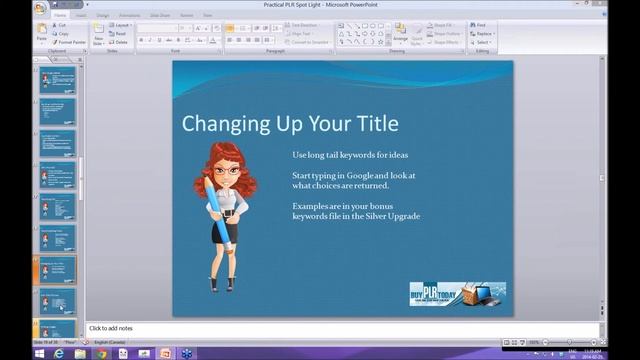Align text right in Paragraph group
This screenshot has width=640, height=360.
248,40
